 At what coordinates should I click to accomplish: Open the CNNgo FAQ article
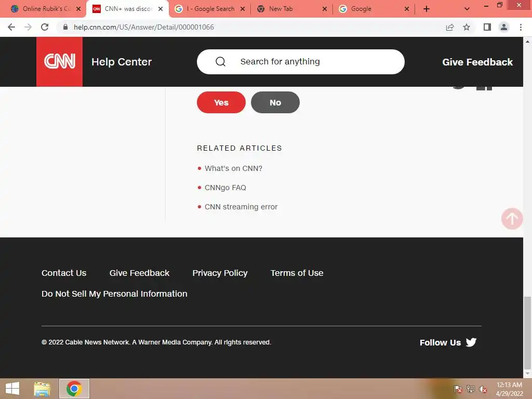click(225, 188)
